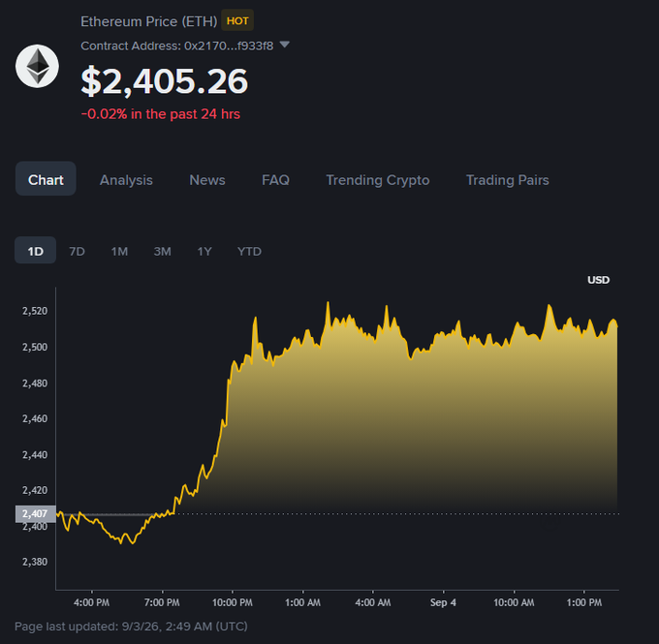
Task: Click the Contract Address 0x2170...f933f8 text
Action: click(177, 46)
